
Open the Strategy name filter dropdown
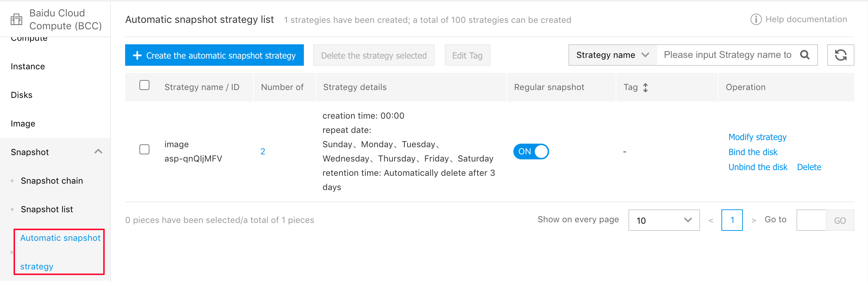coord(613,55)
